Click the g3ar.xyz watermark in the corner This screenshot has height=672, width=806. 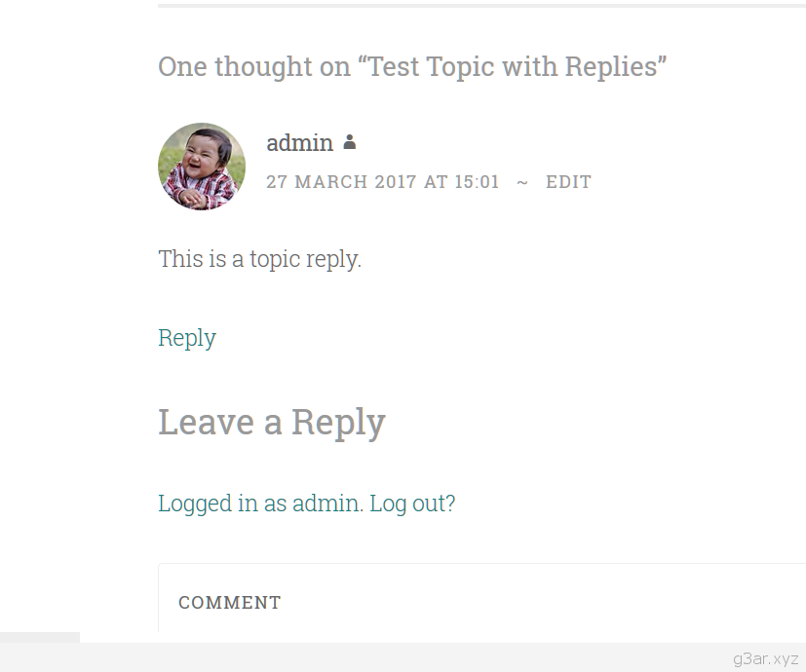click(766, 658)
